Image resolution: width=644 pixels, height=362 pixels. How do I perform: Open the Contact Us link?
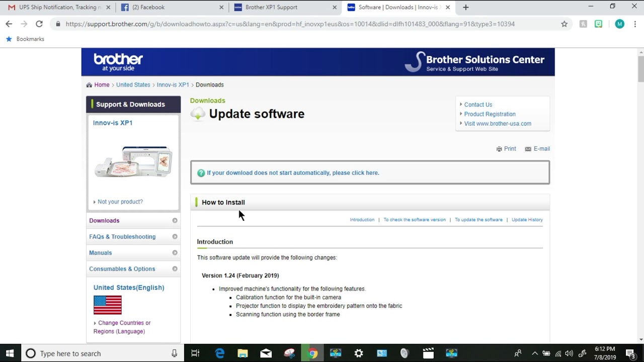478,105
